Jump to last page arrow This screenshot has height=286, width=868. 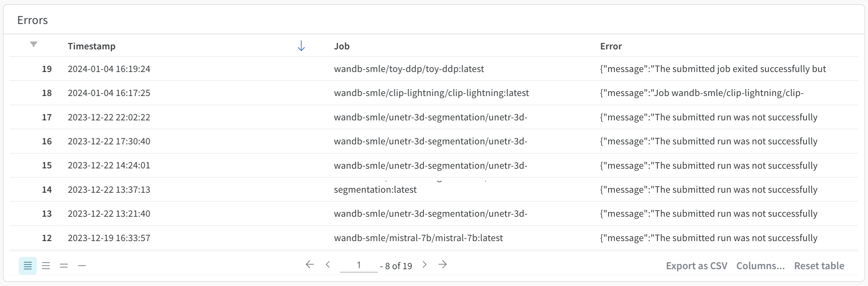(x=443, y=264)
